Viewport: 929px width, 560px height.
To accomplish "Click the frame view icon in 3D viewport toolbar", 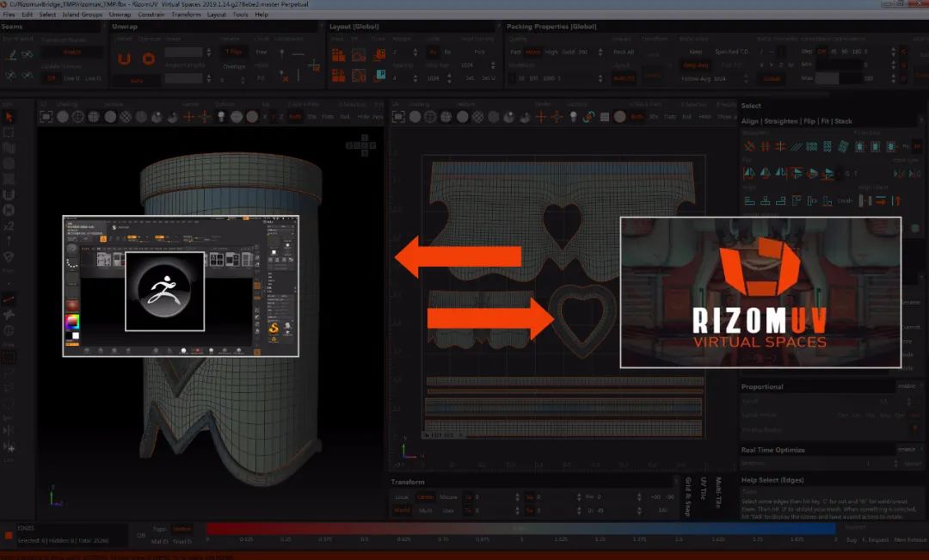I will [x=46, y=117].
